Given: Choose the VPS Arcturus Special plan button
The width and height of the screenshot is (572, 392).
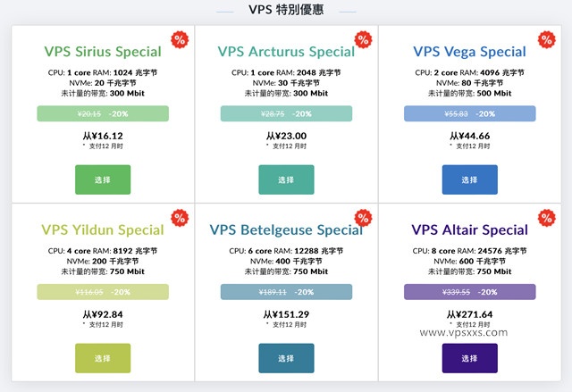Looking at the screenshot, I should (286, 179).
